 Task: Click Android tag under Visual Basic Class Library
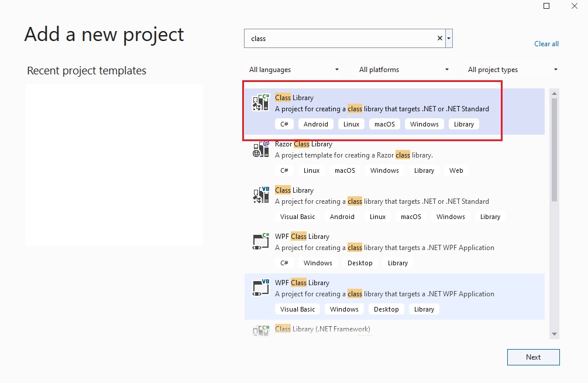click(x=342, y=217)
